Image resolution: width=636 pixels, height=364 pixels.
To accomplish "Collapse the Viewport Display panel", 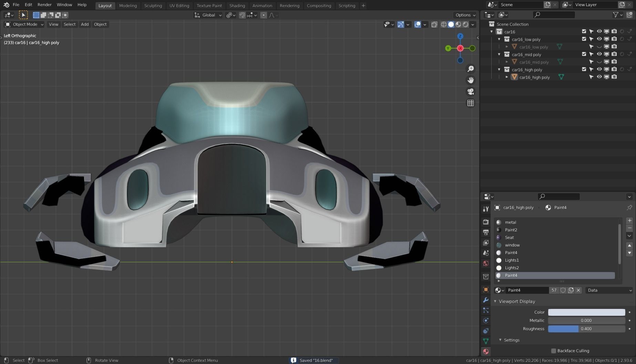I will [495, 301].
